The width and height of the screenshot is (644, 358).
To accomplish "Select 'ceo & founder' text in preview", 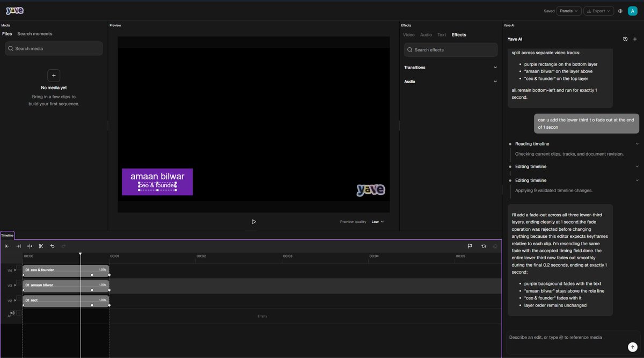I will (157, 185).
